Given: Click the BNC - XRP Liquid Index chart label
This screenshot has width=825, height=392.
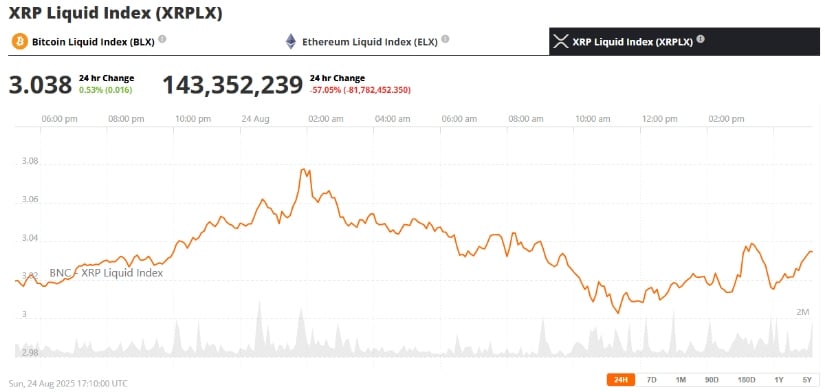Looking at the screenshot, I should pos(106,273).
